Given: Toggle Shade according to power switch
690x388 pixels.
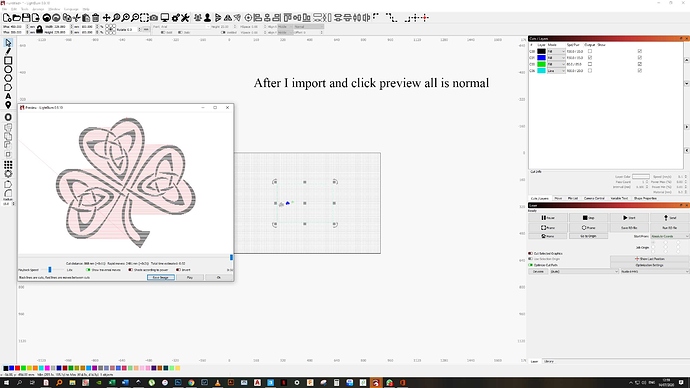Looking at the screenshot, I should coord(130,270).
